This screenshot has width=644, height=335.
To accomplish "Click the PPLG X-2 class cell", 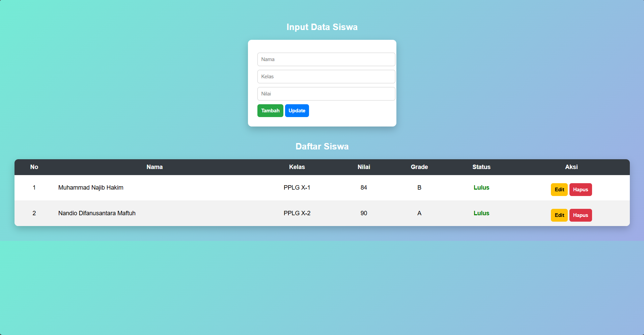I will (x=297, y=213).
